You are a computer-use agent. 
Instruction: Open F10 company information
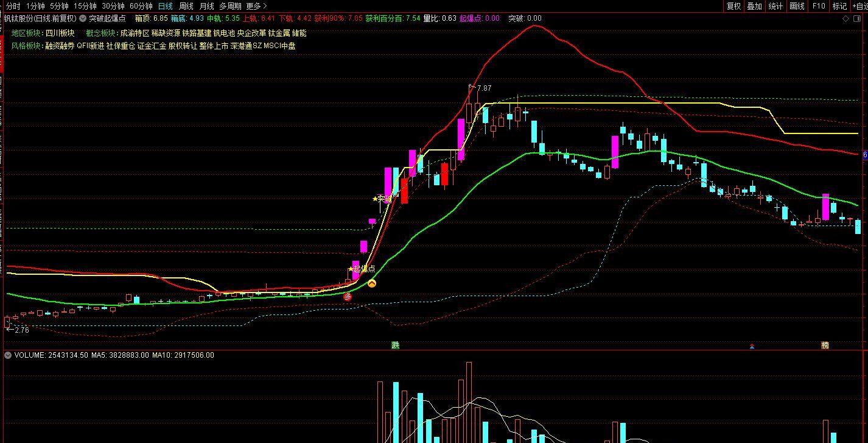pos(819,6)
